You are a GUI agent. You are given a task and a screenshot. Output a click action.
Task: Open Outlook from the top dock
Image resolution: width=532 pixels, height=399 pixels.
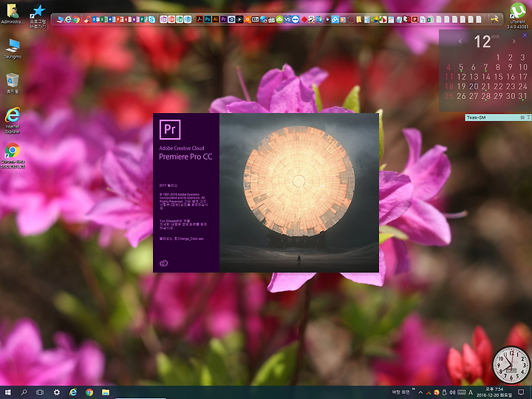click(x=95, y=19)
